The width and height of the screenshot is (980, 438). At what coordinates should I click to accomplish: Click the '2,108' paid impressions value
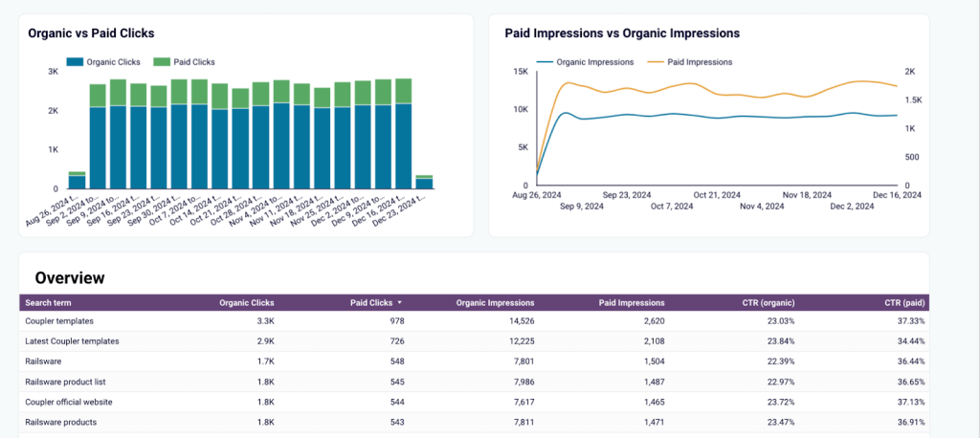click(x=654, y=341)
